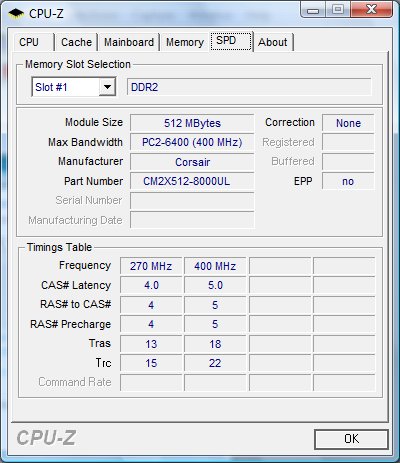This screenshot has height=463, width=400.
Task: Close the CPU-Z window
Action: click(371, 10)
